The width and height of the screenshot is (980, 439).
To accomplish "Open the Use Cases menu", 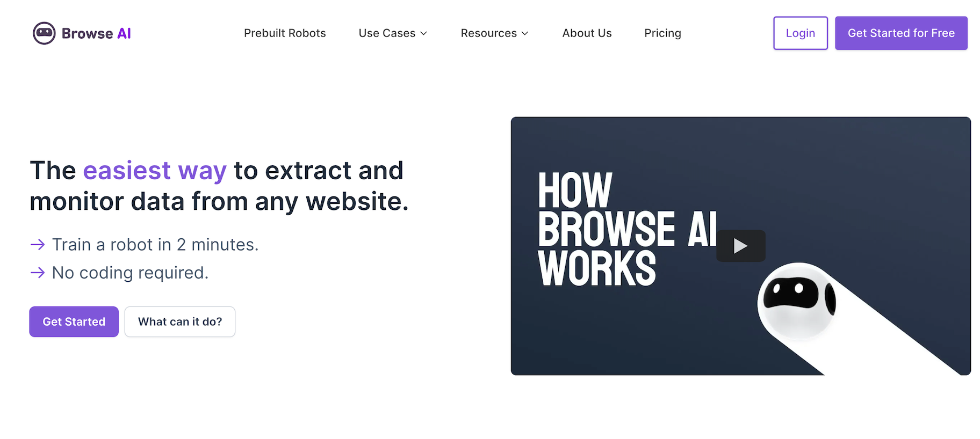I will 387,33.
